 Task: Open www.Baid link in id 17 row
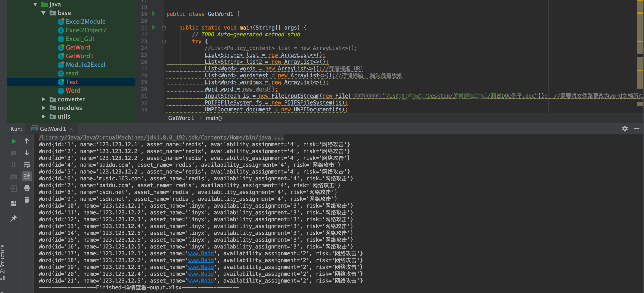tap(201, 253)
